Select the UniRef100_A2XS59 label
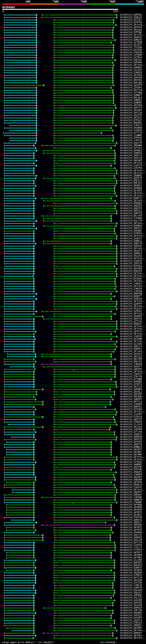This screenshot has width=146, height=644. [131, 50]
